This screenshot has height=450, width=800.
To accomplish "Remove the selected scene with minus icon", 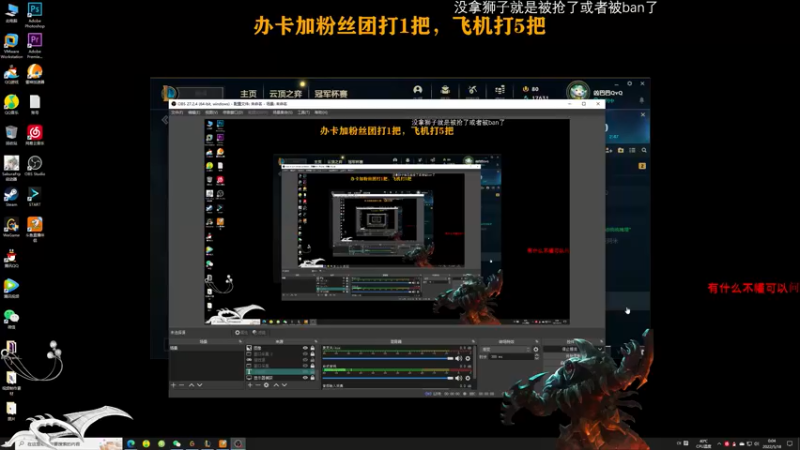I will (182, 385).
